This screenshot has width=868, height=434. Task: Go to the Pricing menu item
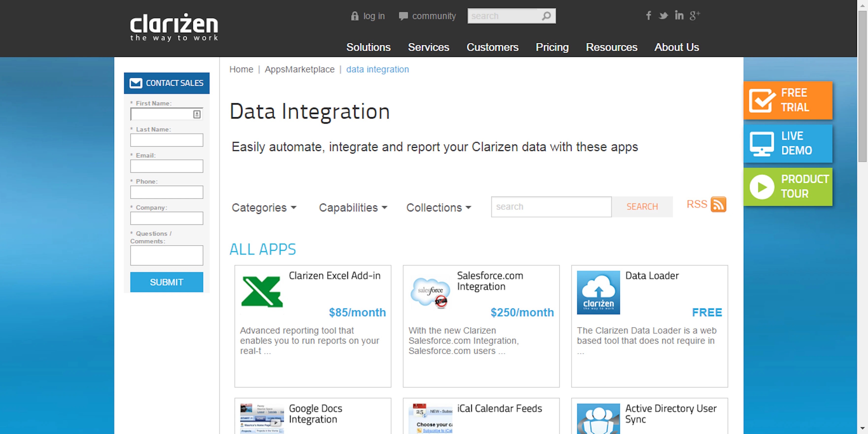pos(552,47)
